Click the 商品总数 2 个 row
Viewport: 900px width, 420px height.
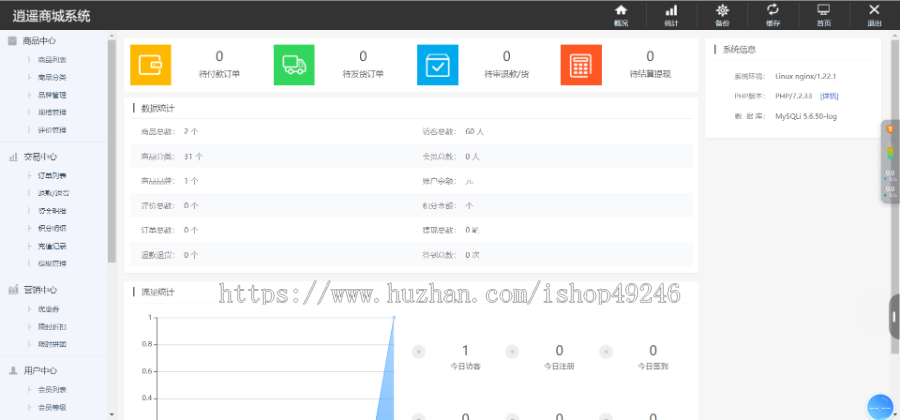pos(170,132)
